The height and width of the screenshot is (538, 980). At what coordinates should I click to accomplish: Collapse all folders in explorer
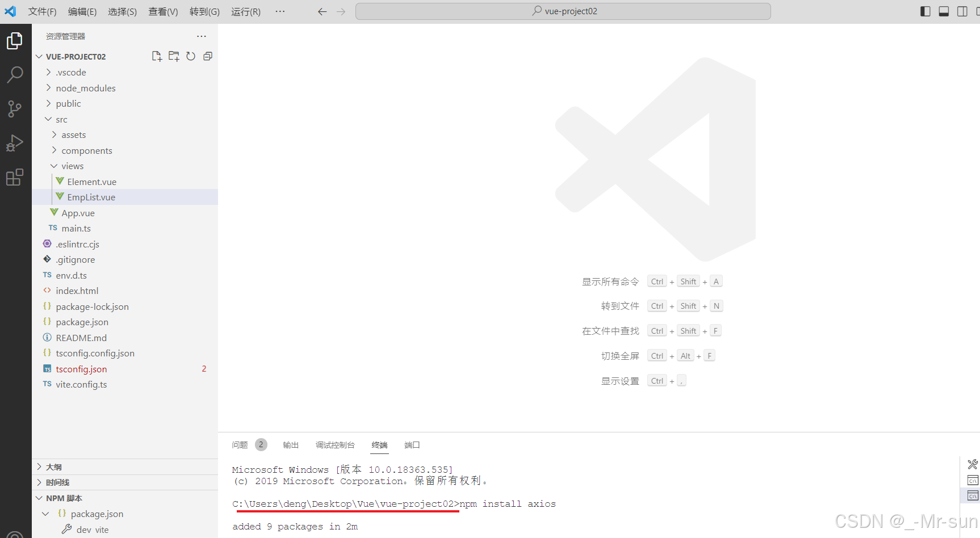(208, 56)
